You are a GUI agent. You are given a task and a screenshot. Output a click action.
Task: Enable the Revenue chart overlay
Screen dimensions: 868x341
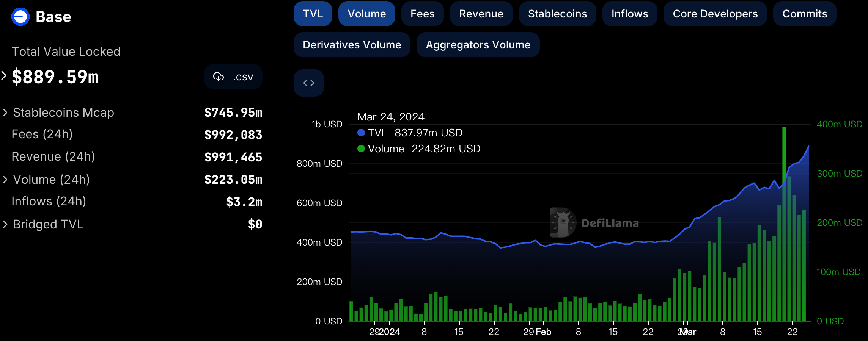pyautogui.click(x=481, y=14)
